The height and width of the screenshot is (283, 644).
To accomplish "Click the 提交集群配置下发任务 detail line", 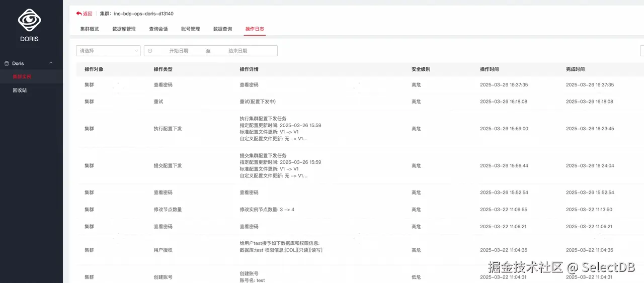I will click(263, 156).
